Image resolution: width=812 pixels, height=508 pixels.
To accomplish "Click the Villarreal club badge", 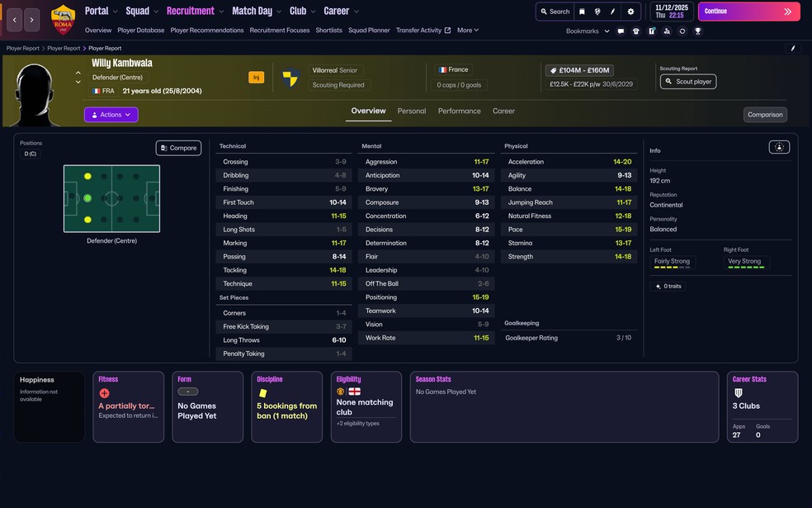I will 290,78.
